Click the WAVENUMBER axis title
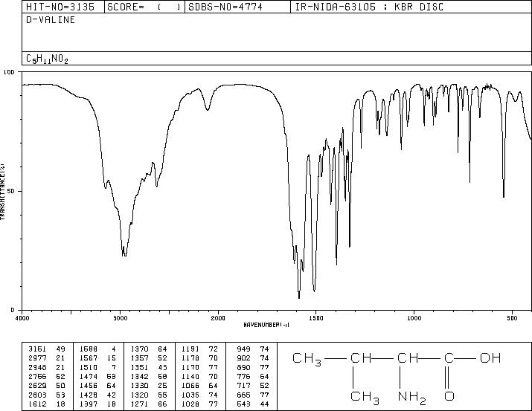Viewport: 532px width, 411px height. click(266, 325)
